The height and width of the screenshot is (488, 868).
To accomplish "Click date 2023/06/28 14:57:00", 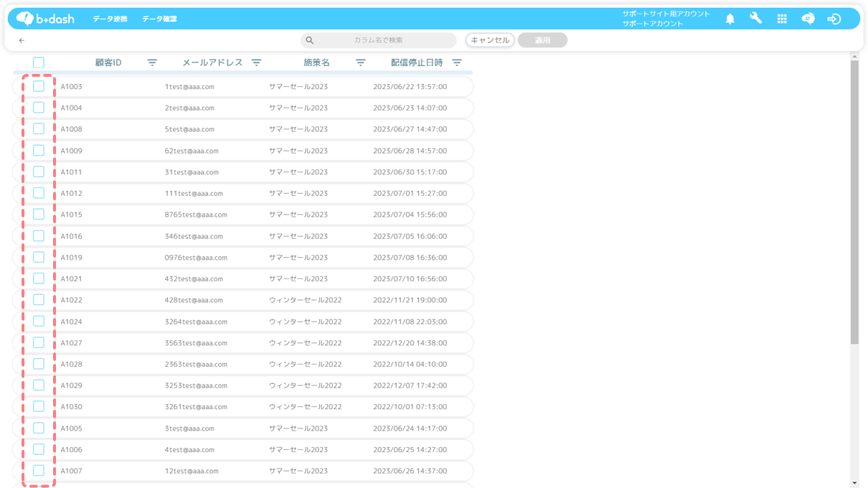I will (x=410, y=151).
